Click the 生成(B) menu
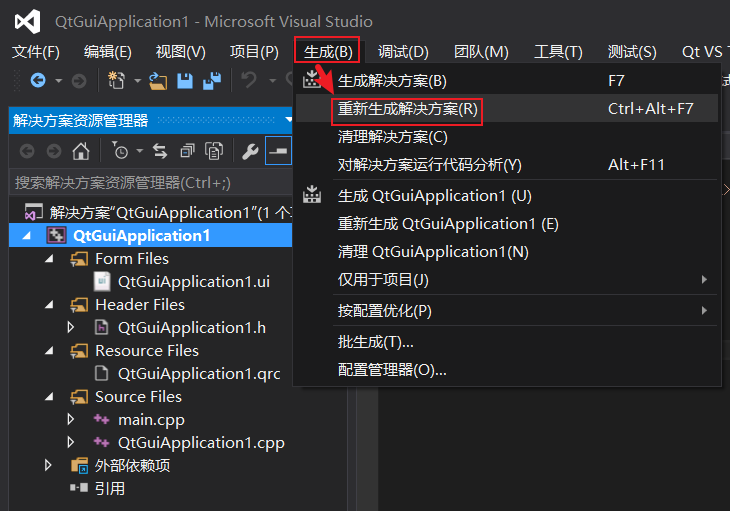730x511 pixels. pyautogui.click(x=327, y=50)
